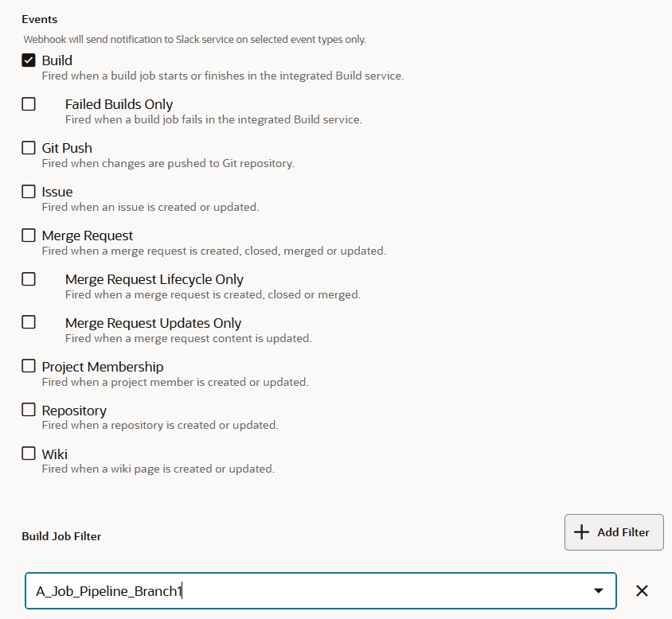Check the Repository event checkbox
The height and width of the screenshot is (619, 672).
(x=29, y=410)
